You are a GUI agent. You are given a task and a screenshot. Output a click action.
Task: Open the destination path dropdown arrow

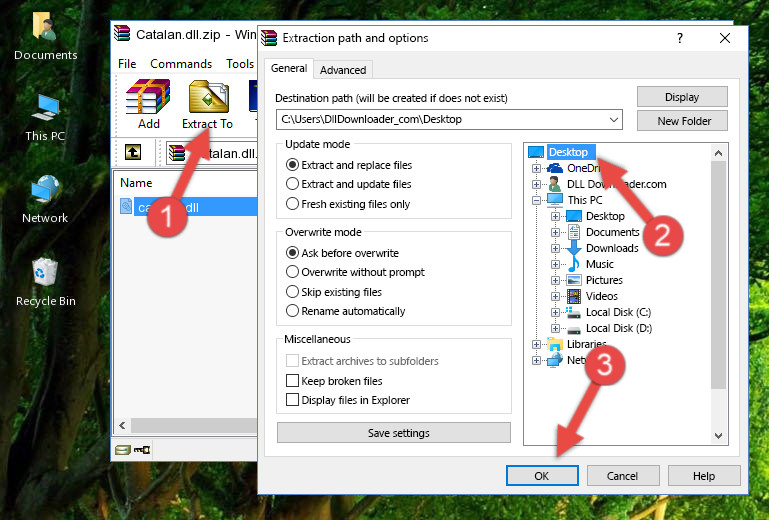pos(614,120)
